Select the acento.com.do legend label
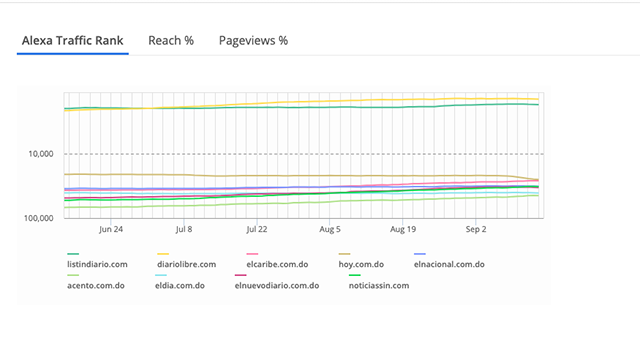 pyautogui.click(x=96, y=285)
